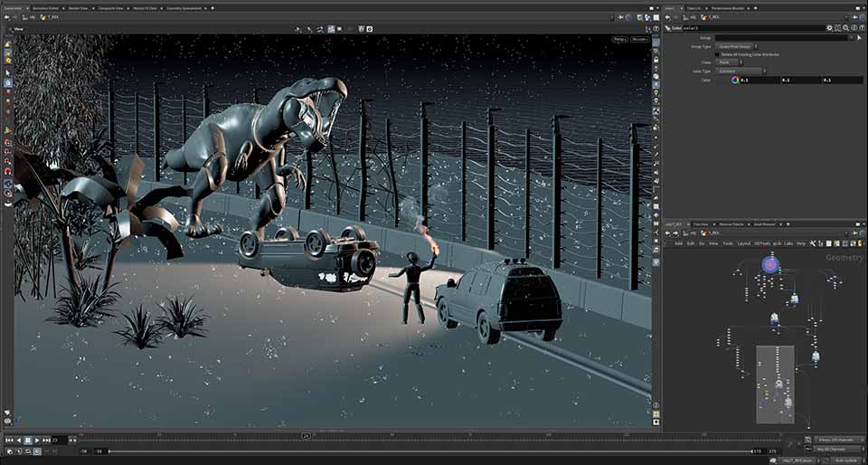Open the network editor Edit menu
868x465 pixels.
(691, 243)
